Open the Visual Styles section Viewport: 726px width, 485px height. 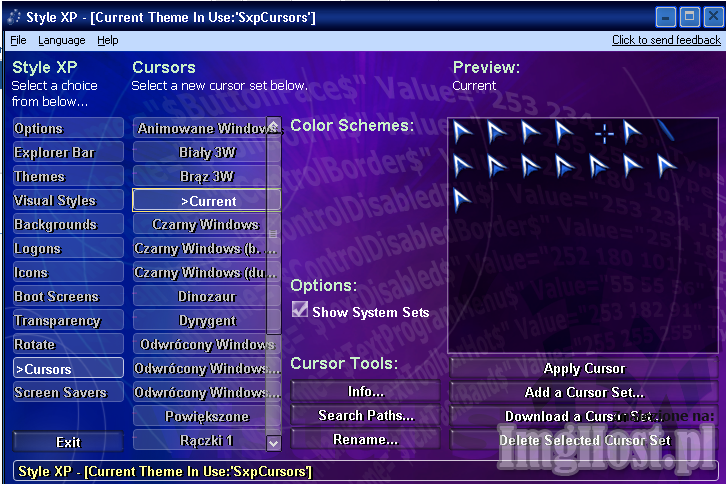click(x=69, y=201)
